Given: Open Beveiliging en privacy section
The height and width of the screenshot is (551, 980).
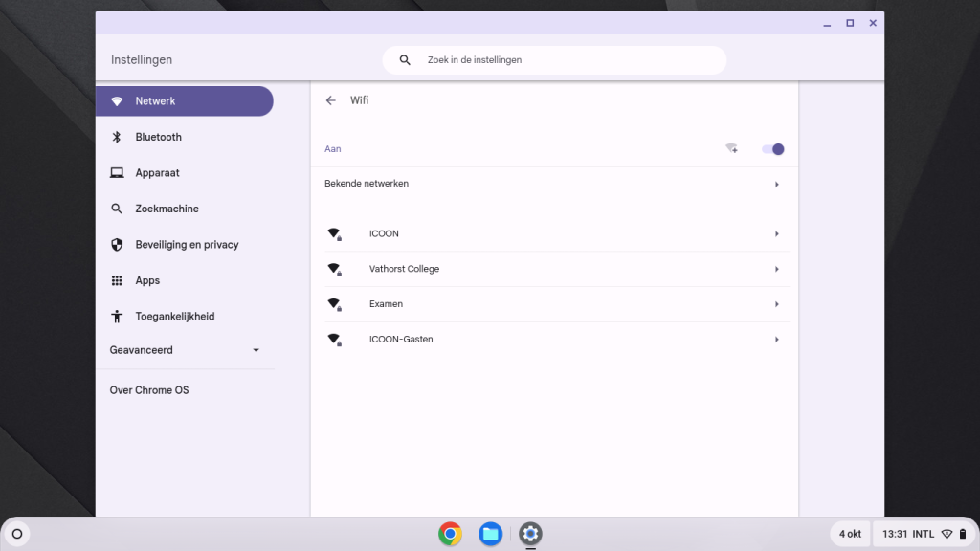Looking at the screenshot, I should pyautogui.click(x=187, y=245).
